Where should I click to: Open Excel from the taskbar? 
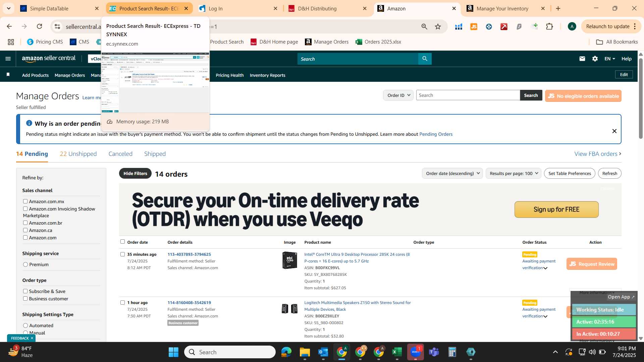coord(397,352)
